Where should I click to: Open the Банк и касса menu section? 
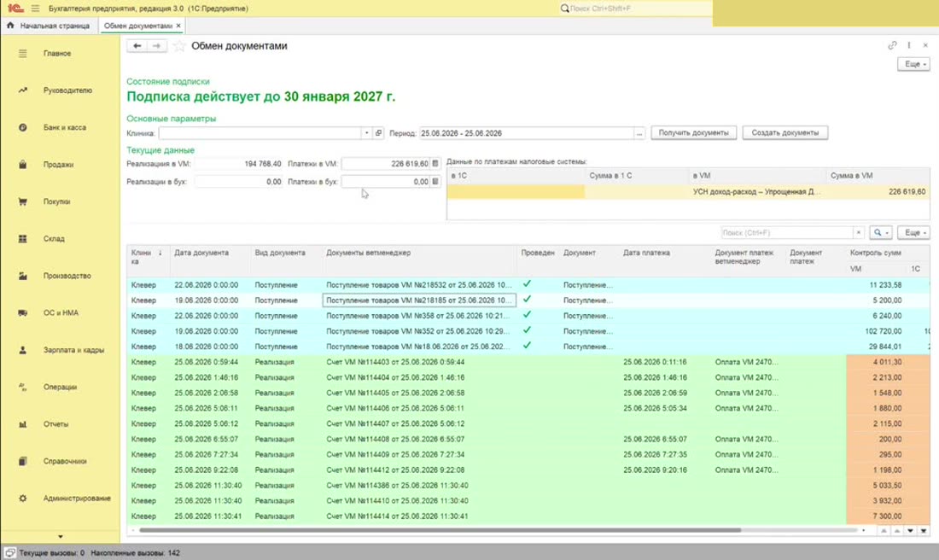[x=65, y=127]
